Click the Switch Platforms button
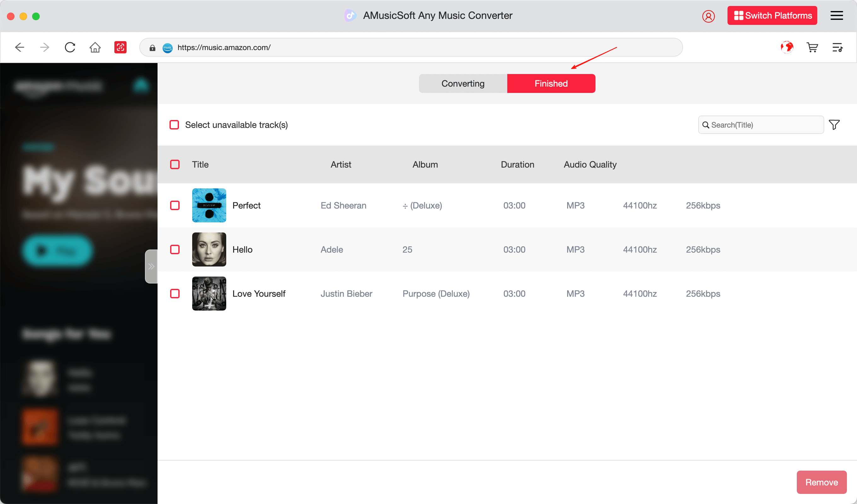The width and height of the screenshot is (857, 504). click(x=772, y=16)
